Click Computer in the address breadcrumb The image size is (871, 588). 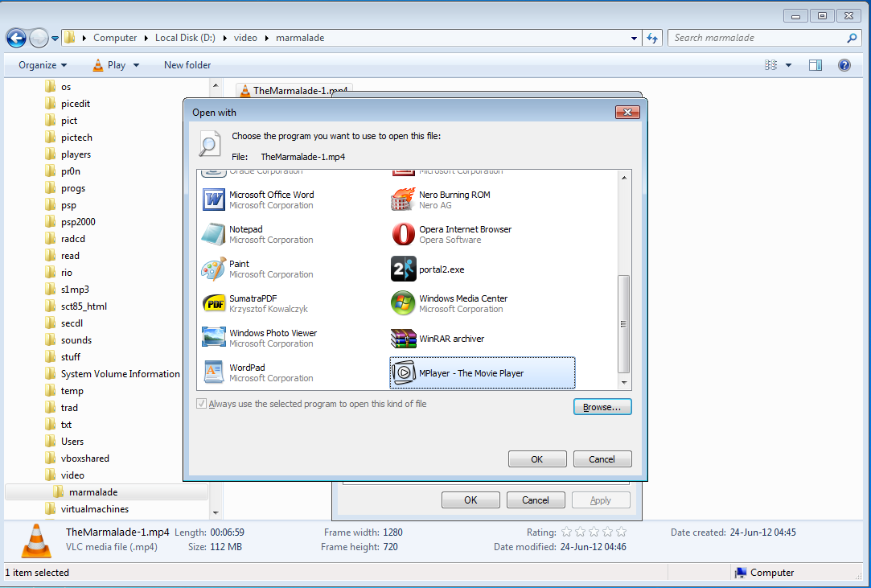point(115,38)
